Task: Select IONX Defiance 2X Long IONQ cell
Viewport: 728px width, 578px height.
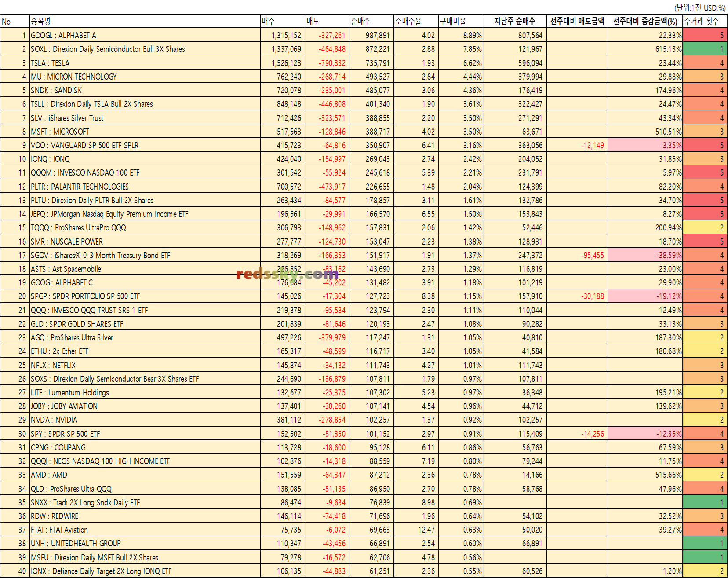Action: (x=145, y=571)
